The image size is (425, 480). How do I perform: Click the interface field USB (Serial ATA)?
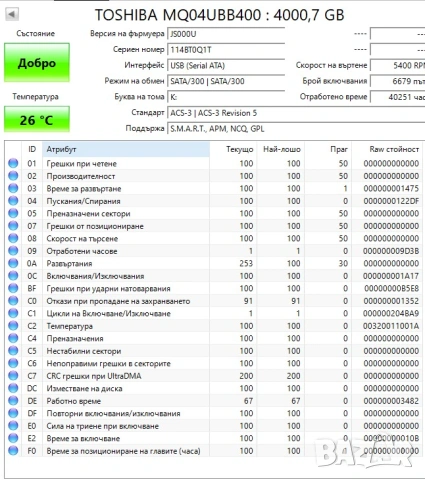click(226, 65)
